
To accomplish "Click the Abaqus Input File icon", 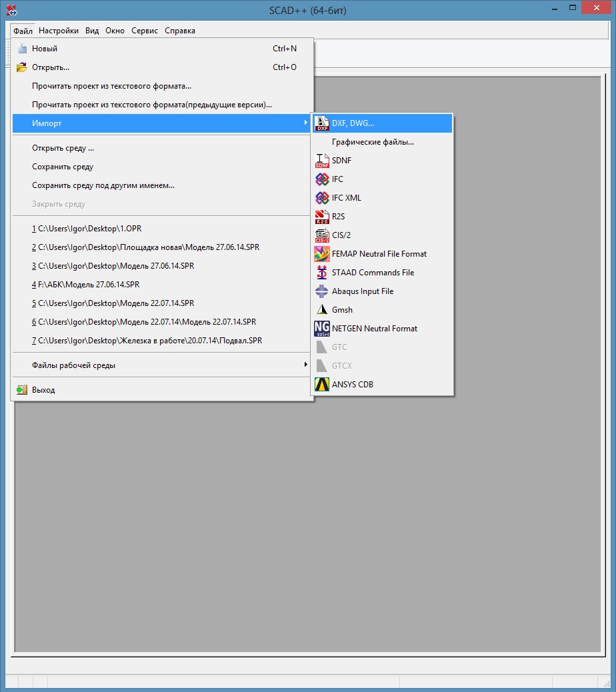I will [322, 291].
